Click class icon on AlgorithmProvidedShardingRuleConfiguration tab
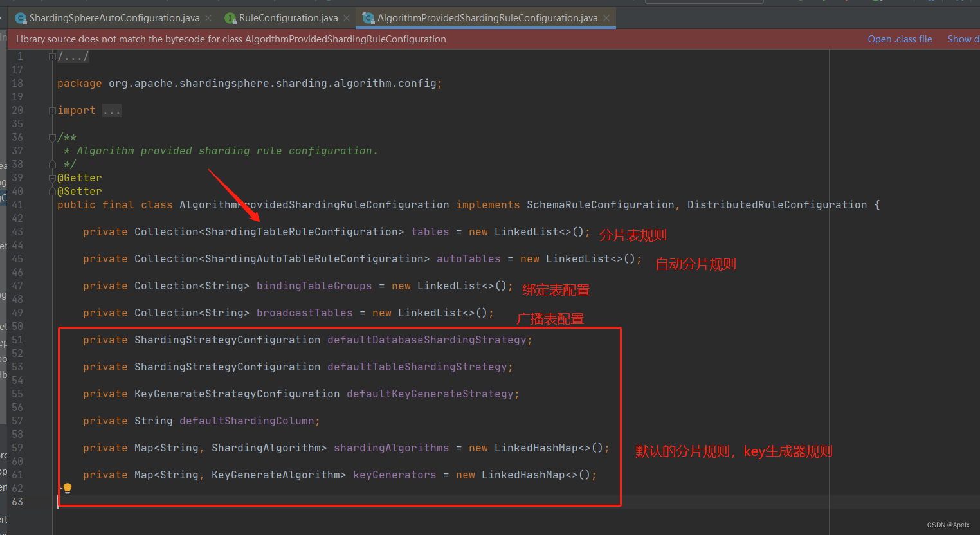Screen dimensions: 980x535 [x=368, y=18]
